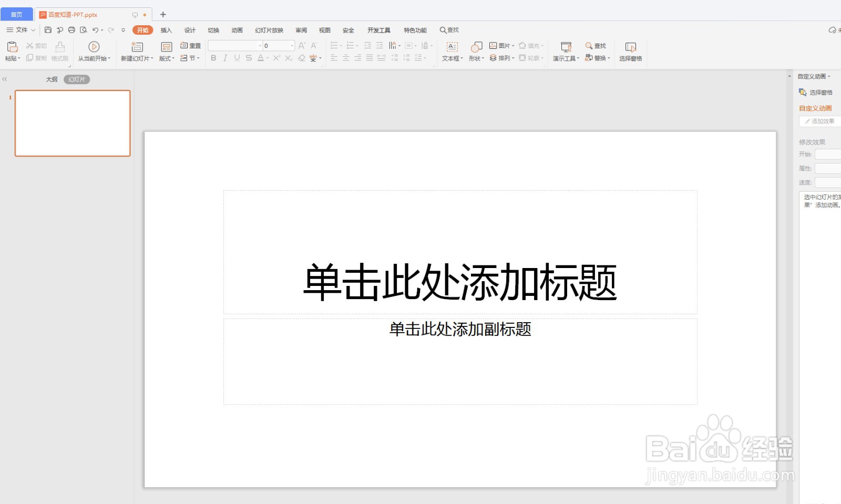Click the Find (查找) ribbon button
This screenshot has width=841, height=504.
tap(596, 46)
